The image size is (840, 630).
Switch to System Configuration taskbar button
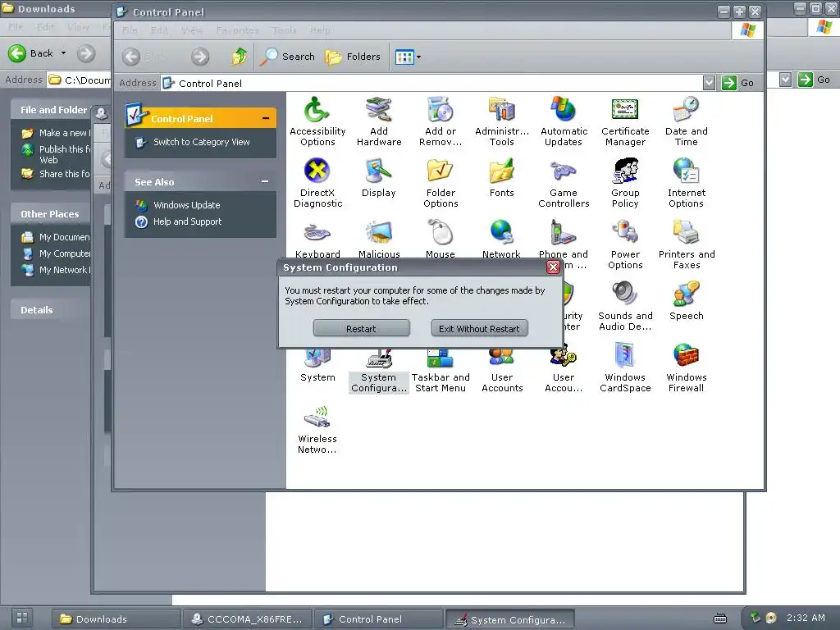point(510,619)
